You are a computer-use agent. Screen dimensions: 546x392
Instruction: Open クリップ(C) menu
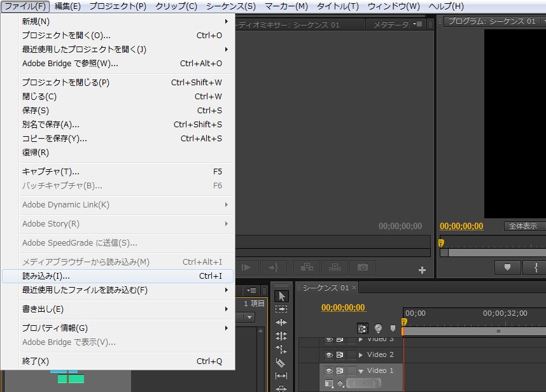point(176,6)
